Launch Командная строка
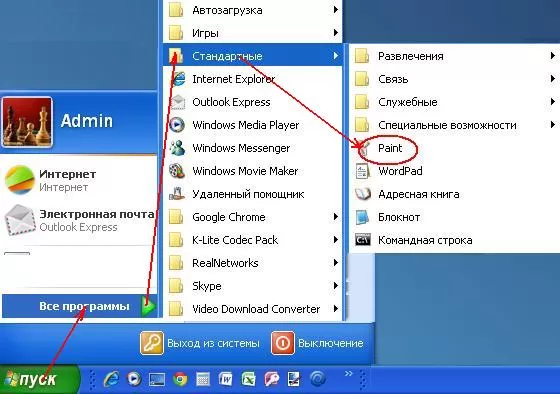 click(454, 240)
